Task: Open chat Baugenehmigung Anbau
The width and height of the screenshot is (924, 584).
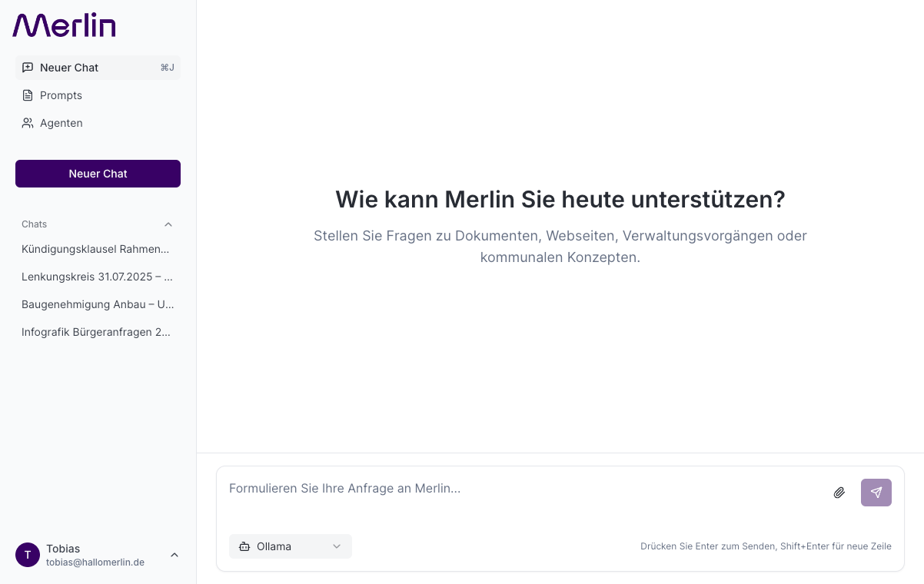Action: [x=98, y=304]
